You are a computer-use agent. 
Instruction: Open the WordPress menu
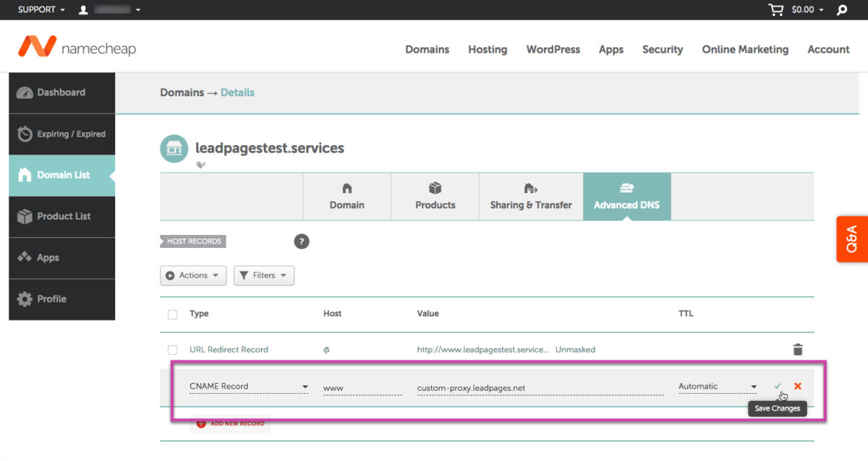click(553, 49)
